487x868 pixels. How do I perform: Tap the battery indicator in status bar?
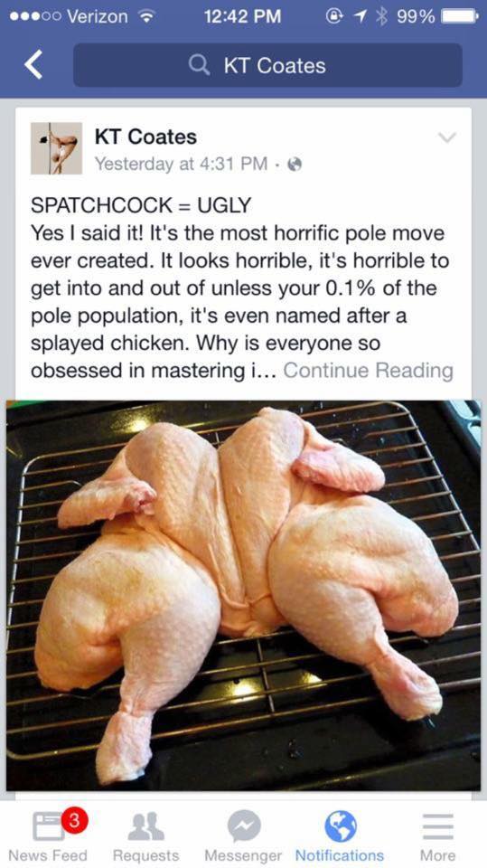click(x=459, y=16)
